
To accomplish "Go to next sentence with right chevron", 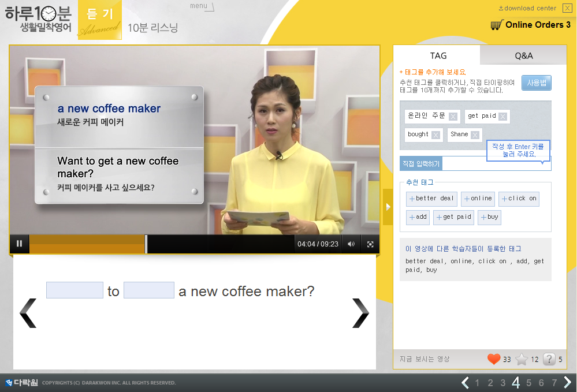I will (x=360, y=313).
